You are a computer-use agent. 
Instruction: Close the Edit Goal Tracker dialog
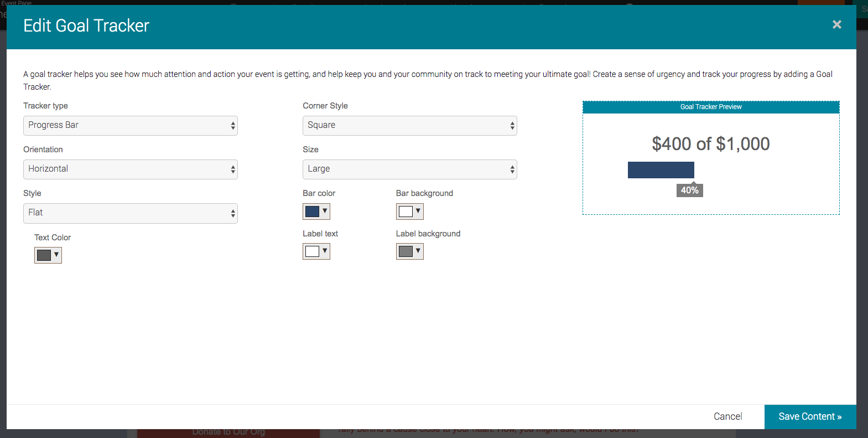[x=836, y=24]
